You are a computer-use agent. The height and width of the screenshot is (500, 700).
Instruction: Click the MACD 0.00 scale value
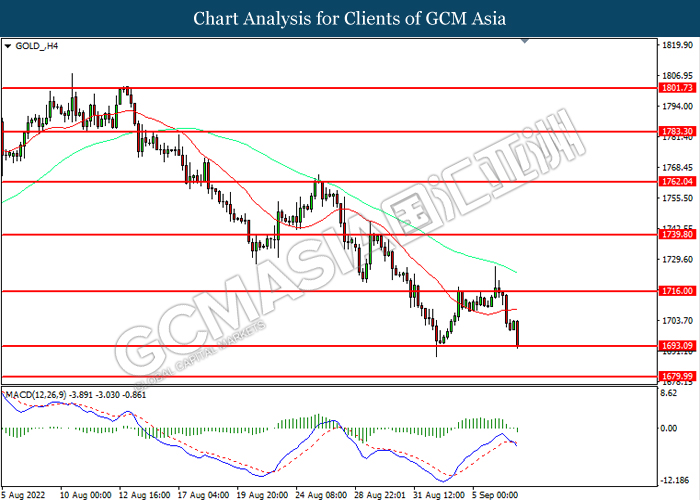(669, 429)
